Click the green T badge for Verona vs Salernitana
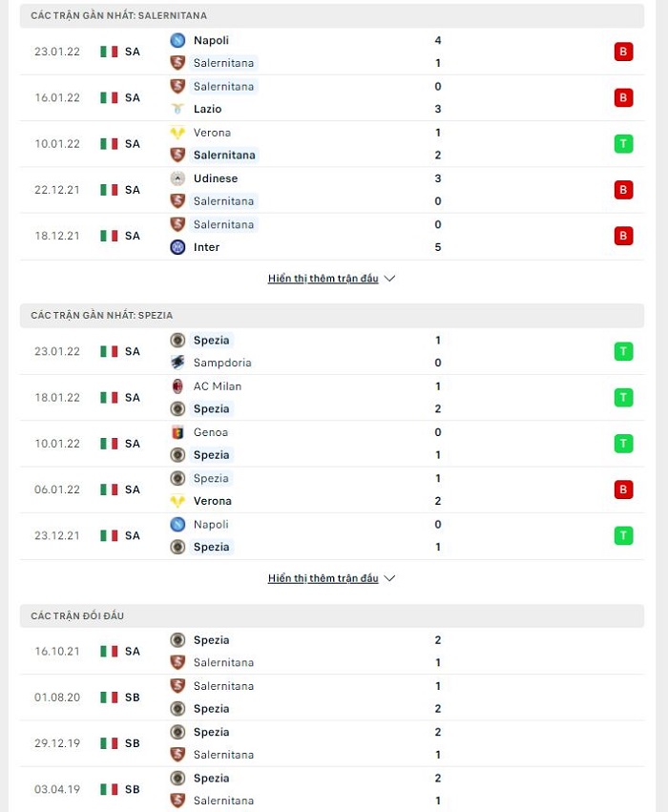Screen dimensions: 668x812 pos(623,143)
